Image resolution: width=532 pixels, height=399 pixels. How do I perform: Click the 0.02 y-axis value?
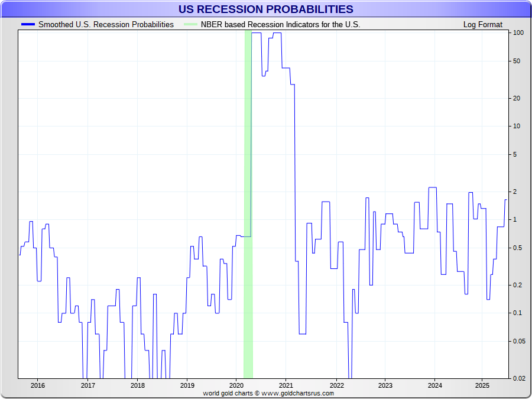pos(518,378)
